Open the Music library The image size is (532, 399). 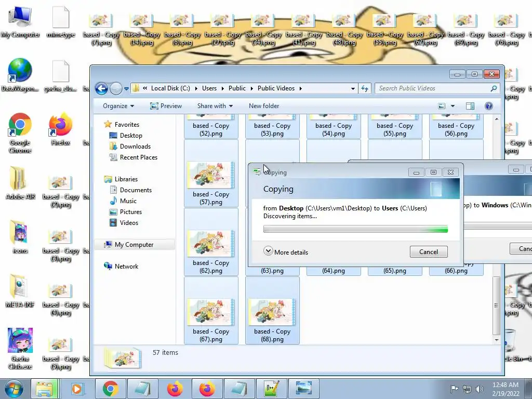pos(128,201)
